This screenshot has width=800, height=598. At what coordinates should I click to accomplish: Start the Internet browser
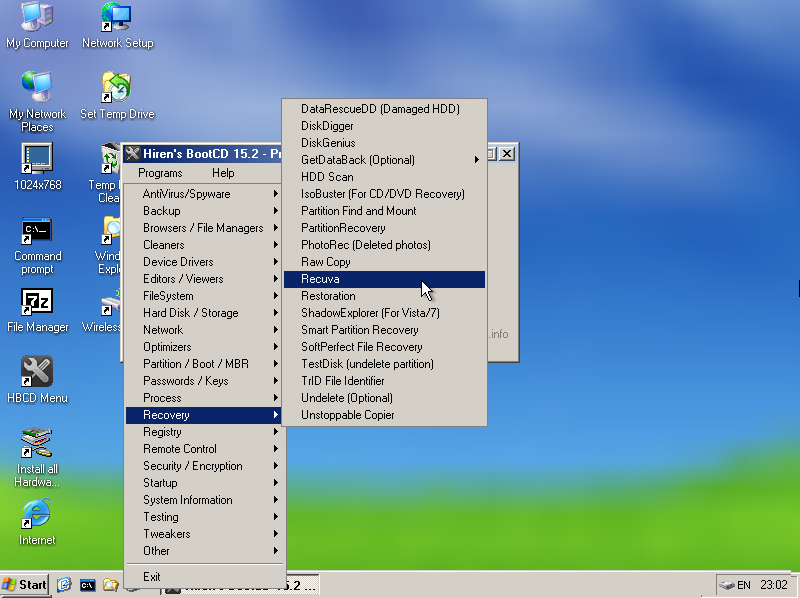(x=37, y=522)
